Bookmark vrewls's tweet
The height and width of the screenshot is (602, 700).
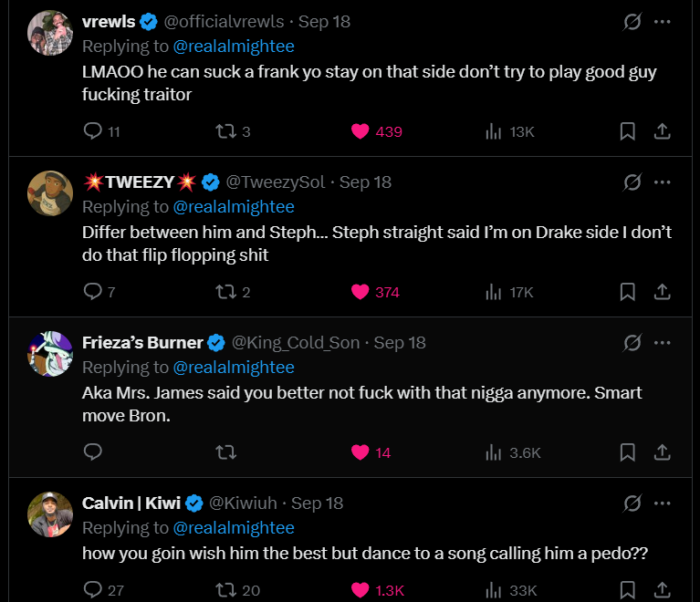[x=628, y=131]
